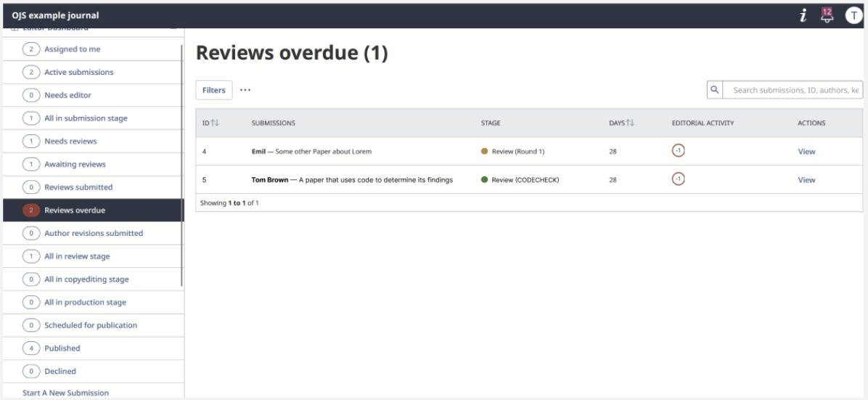Viewport: 868px width, 400px height.
Task: Select the Assigned to me view
Action: 71,49
